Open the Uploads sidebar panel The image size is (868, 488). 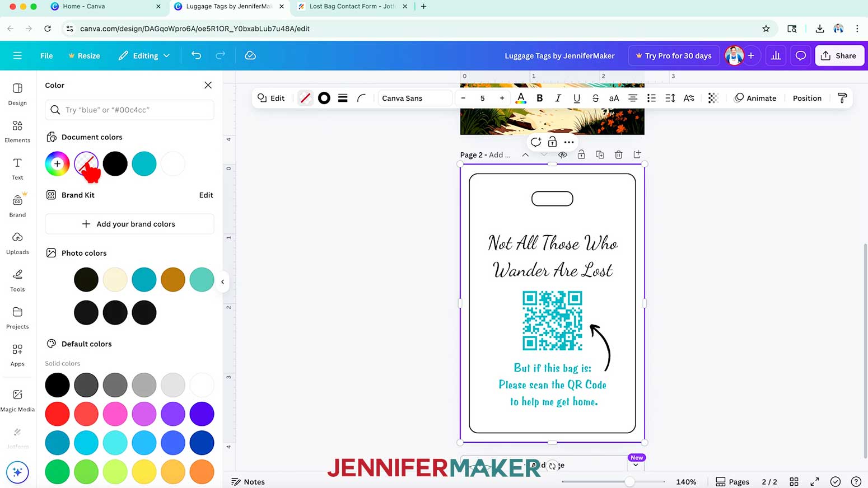17,243
